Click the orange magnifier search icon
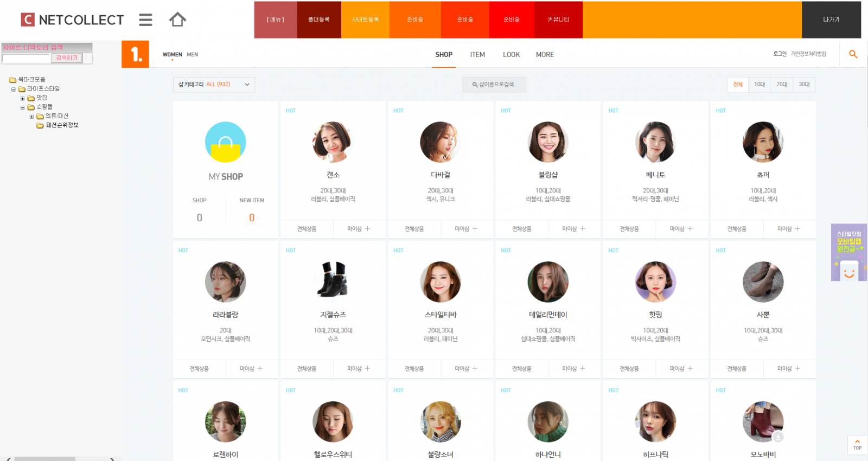Image resolution: width=868 pixels, height=461 pixels. click(853, 54)
